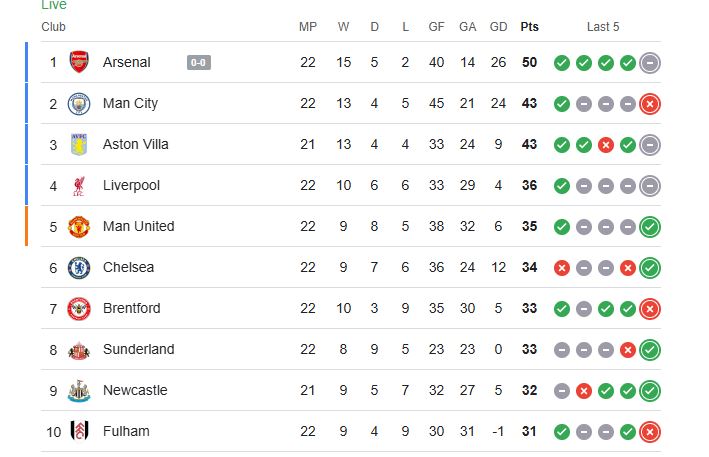Click the Sunderland club crest
The height and width of the screenshot is (457, 709).
pyautogui.click(x=79, y=350)
